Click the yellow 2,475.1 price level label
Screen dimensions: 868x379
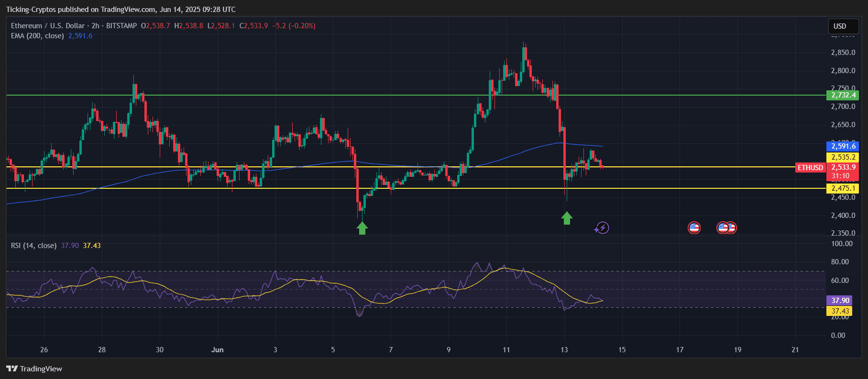click(843, 188)
